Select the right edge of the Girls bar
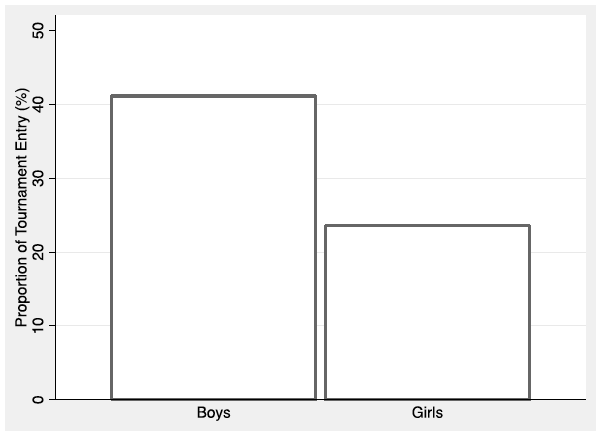Image resolution: width=601 pixels, height=436 pixels. tap(529, 312)
